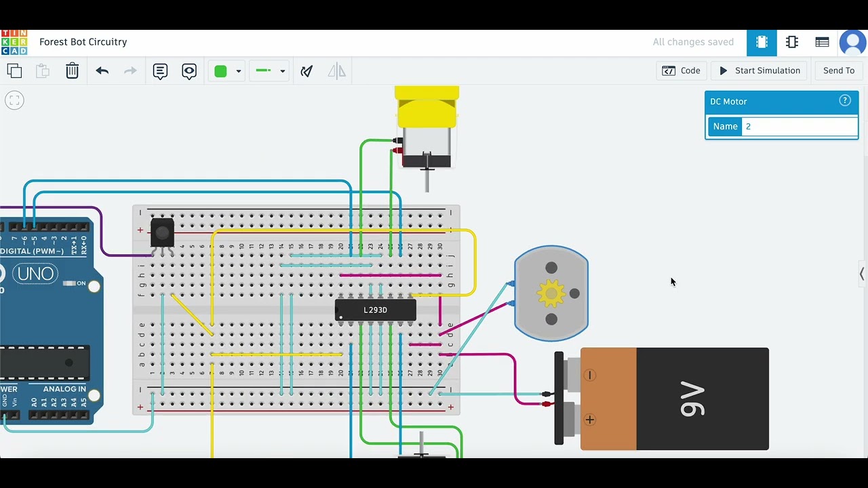Expand the wire color dropdown arrow
The width and height of the screenshot is (868, 488).
point(238,71)
